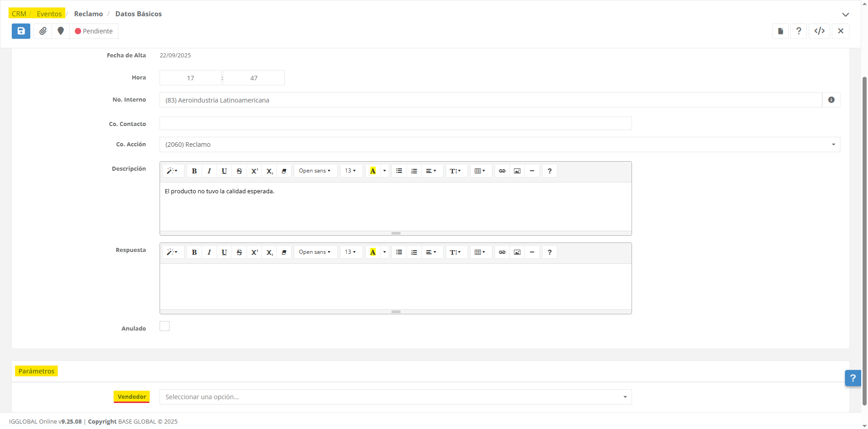Image resolution: width=868 pixels, height=429 pixels.
Task: Click the yellow highlight color button in Descripción
Action: click(373, 171)
